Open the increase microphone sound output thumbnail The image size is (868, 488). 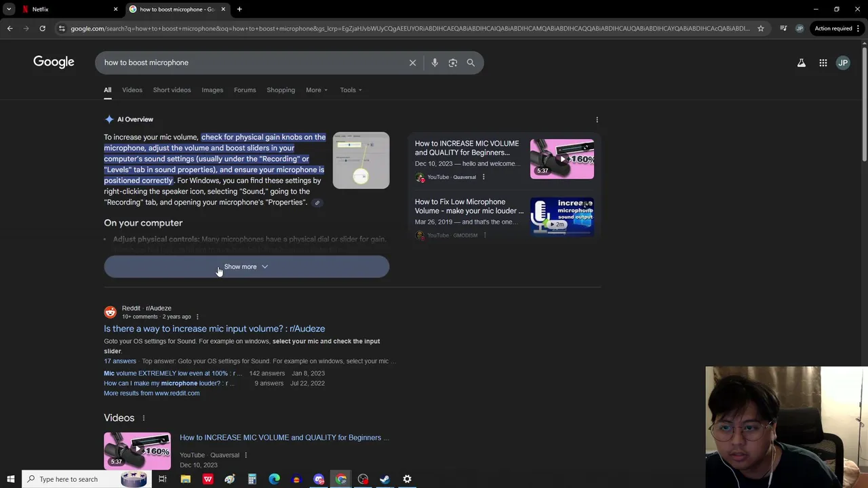tap(562, 217)
